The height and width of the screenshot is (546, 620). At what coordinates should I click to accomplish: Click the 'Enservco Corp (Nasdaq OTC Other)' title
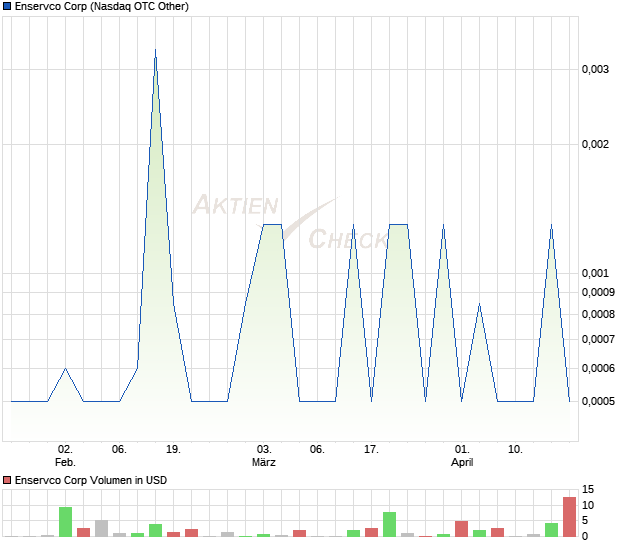coord(102,6)
